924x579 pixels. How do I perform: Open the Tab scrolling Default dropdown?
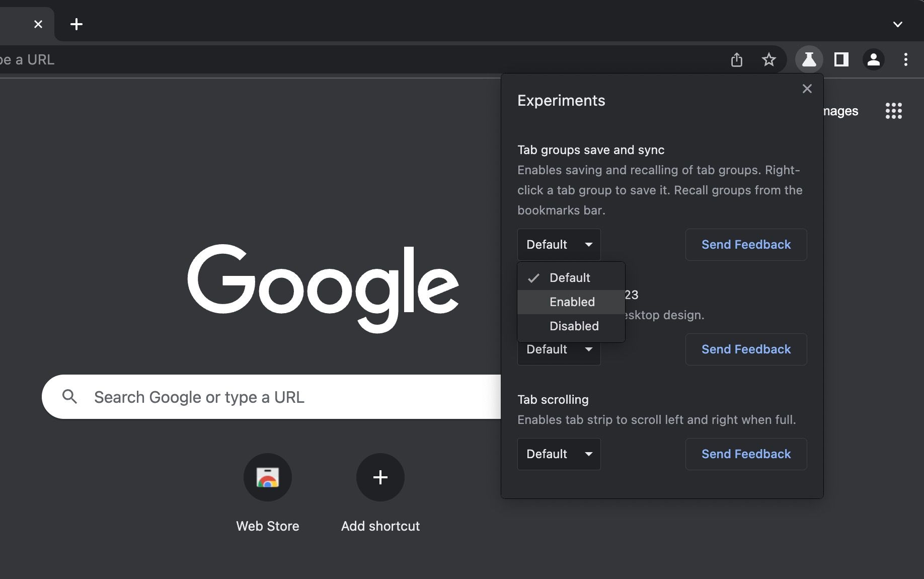coord(559,454)
